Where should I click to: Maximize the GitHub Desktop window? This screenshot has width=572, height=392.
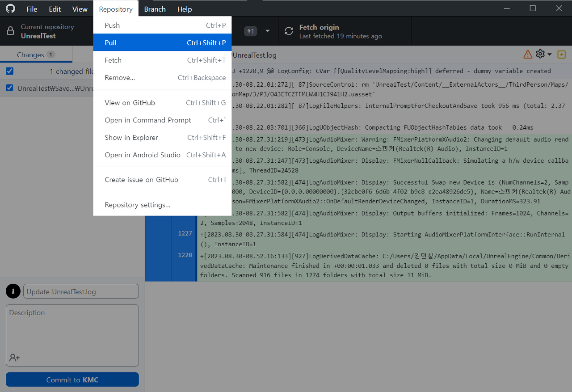533,8
